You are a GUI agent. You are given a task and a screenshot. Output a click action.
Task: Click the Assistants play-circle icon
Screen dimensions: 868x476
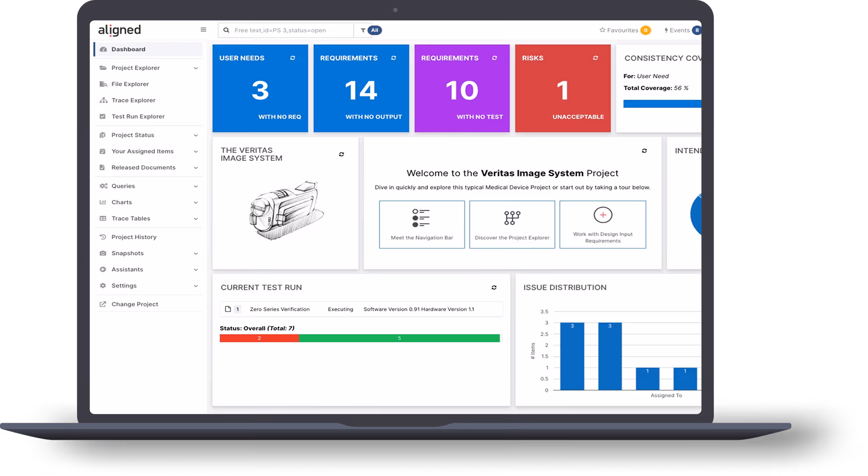pyautogui.click(x=103, y=270)
